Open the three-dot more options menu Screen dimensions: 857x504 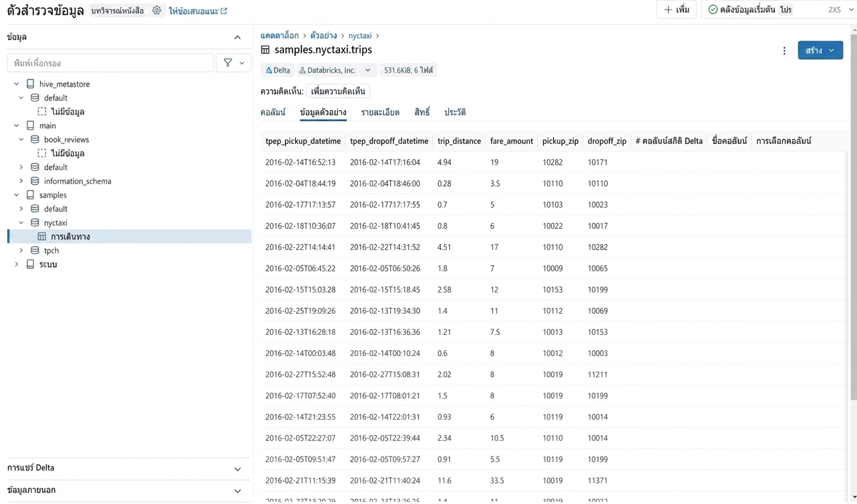pyautogui.click(x=784, y=50)
